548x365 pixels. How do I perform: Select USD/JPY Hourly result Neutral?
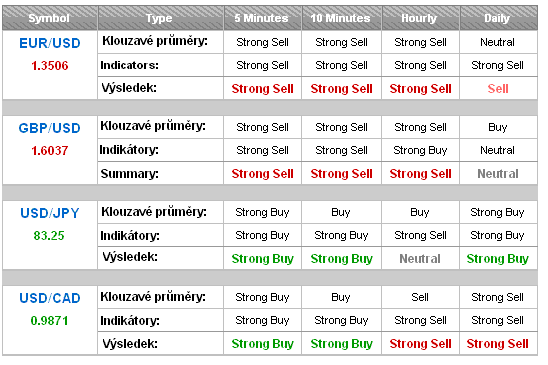click(x=420, y=259)
